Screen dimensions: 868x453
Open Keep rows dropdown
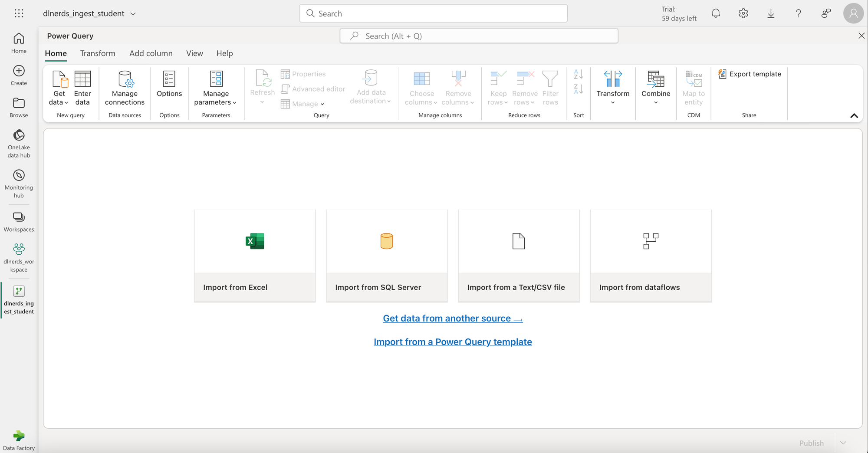coord(498,88)
